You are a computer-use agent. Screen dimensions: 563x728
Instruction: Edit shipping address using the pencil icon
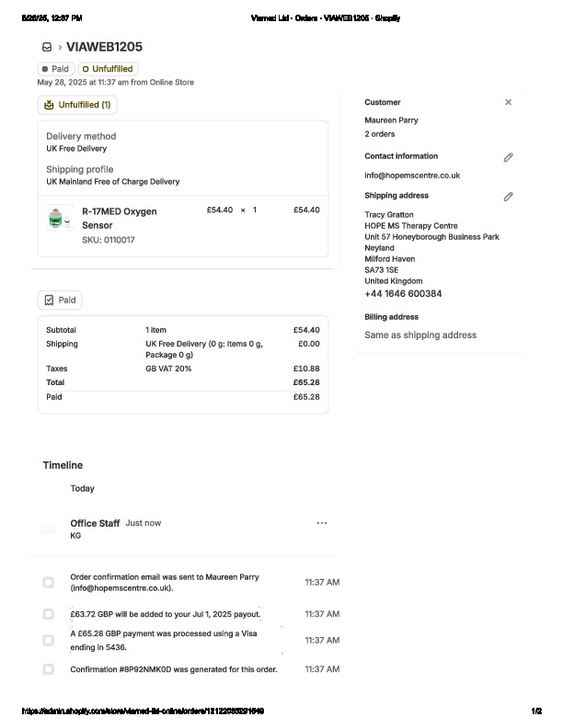(508, 196)
